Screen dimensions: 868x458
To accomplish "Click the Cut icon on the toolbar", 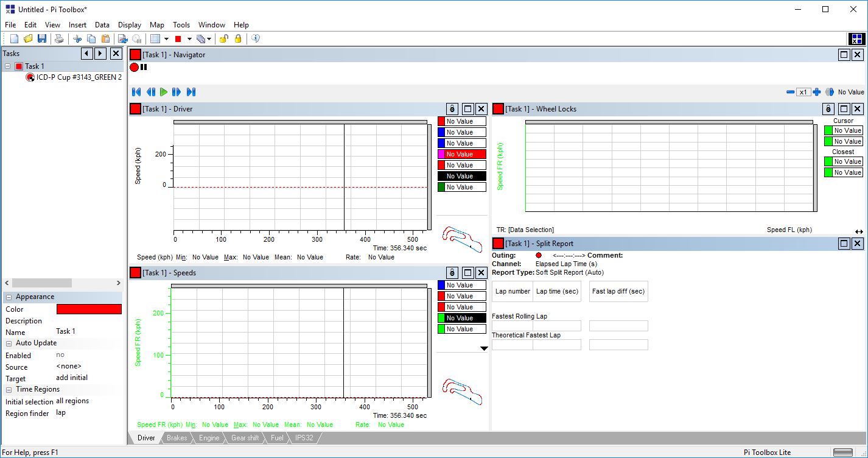I will tap(77, 38).
